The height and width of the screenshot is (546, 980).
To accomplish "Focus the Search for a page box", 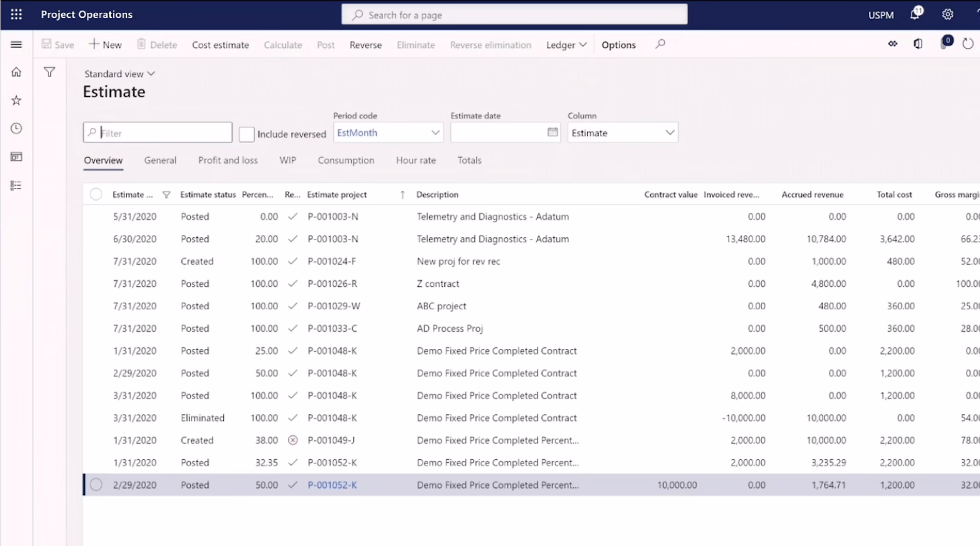I will 514,15.
